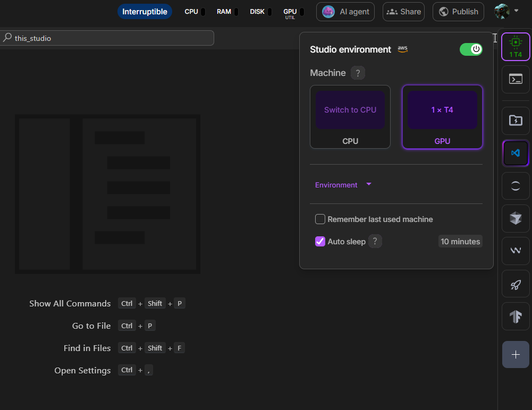532x410 pixels.
Task: Open the terminal icon in right sidebar
Action: pos(515,79)
